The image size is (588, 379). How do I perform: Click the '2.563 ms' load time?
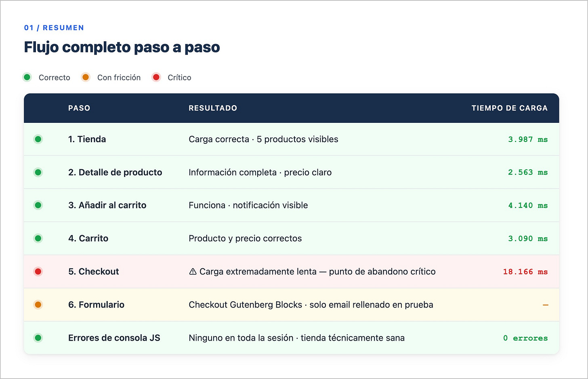(x=528, y=173)
